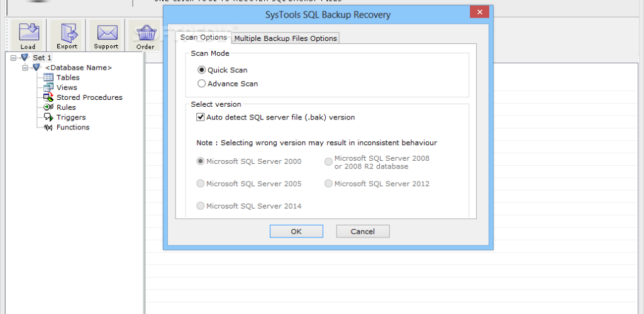Collapse the Set 1 tree node
The width and height of the screenshot is (644, 314).
pyautogui.click(x=14, y=58)
